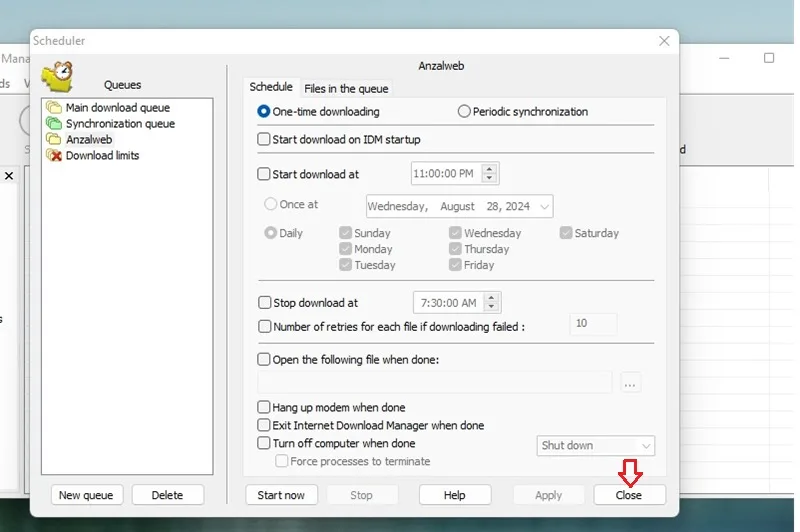Decrease the stop download time with down arrow
The image size is (800, 532).
pos(491,307)
